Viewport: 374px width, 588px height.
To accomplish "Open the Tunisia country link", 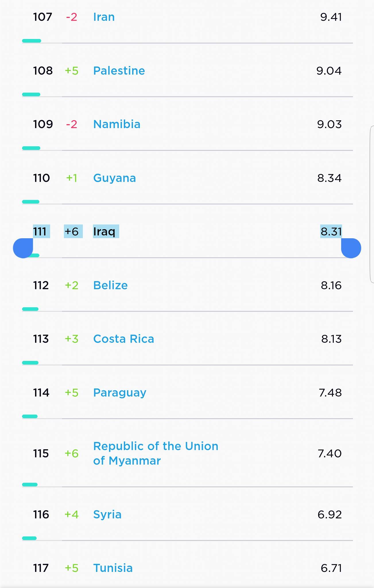I will 113,568.
